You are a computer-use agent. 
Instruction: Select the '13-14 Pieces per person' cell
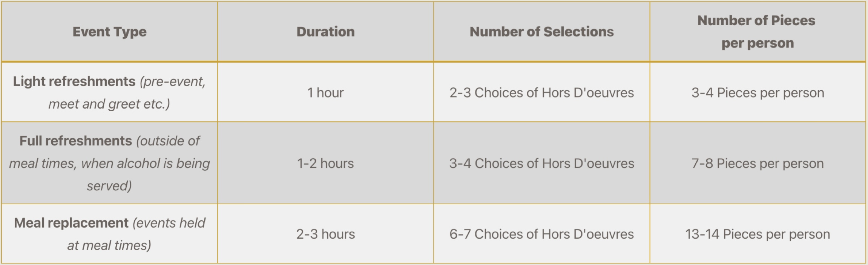758,234
